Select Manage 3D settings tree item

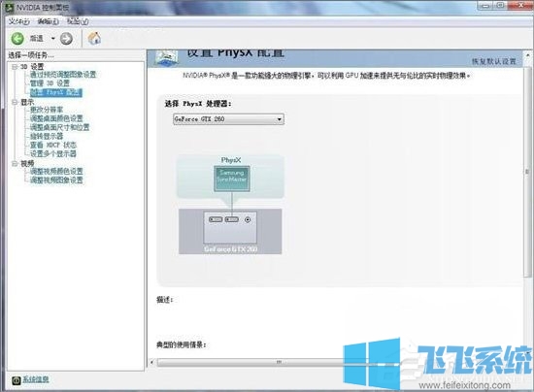click(x=50, y=83)
